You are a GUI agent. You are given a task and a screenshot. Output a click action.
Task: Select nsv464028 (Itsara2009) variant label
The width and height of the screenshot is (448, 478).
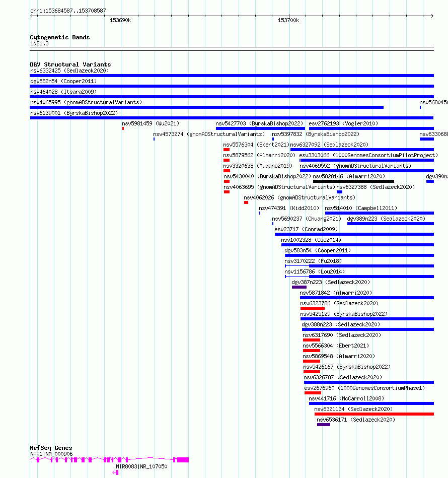63,92
